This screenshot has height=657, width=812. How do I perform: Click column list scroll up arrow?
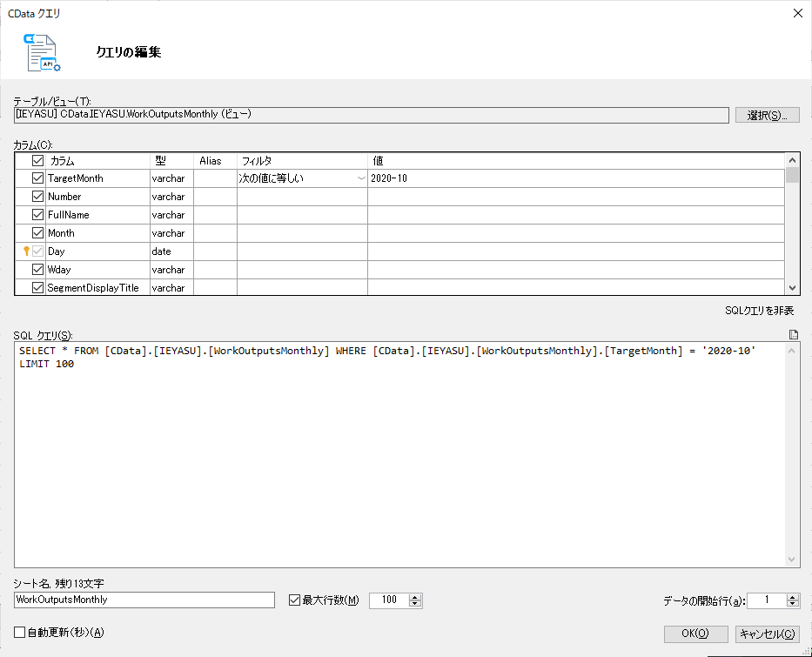[x=792, y=159]
